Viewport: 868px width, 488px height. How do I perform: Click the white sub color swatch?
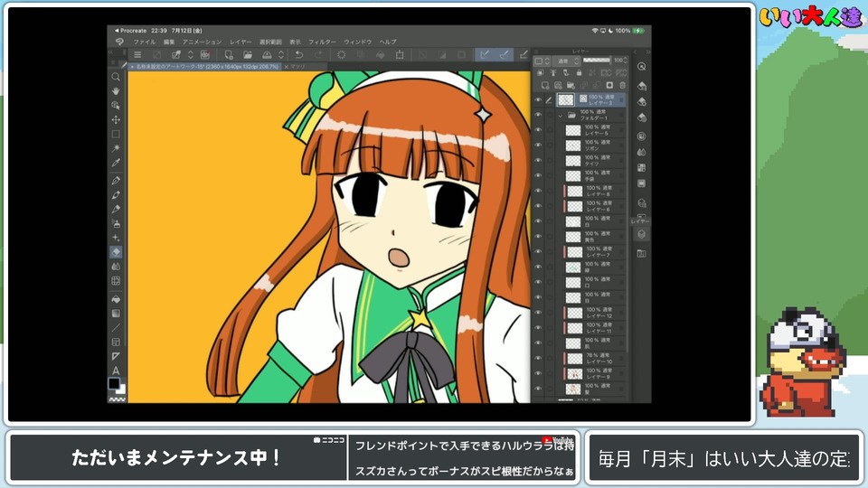pos(120,389)
